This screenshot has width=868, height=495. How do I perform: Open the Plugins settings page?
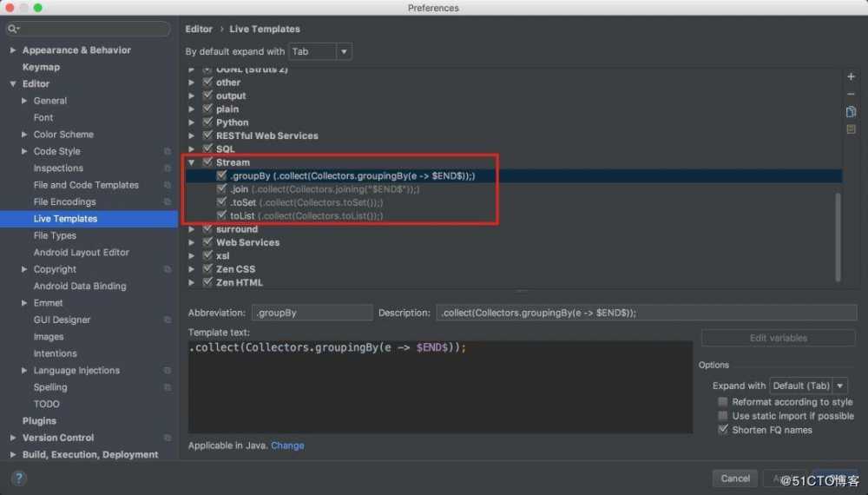coord(39,421)
